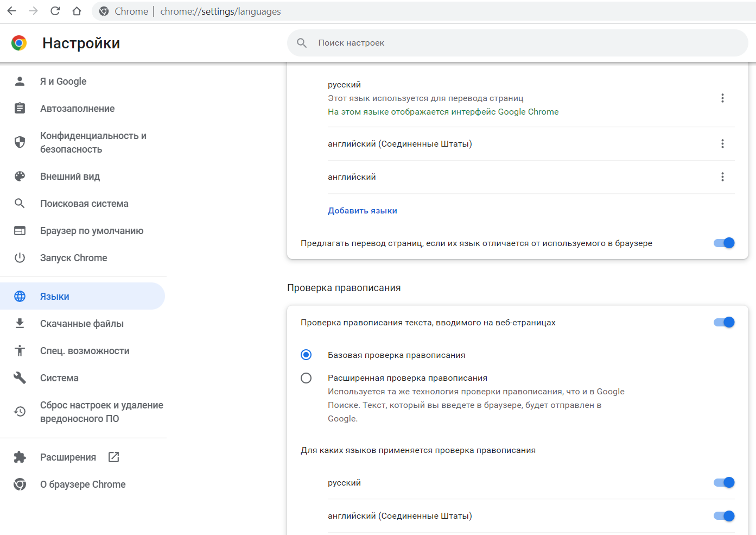
Task: Disable the page translation offer toggle
Action: pyautogui.click(x=724, y=243)
